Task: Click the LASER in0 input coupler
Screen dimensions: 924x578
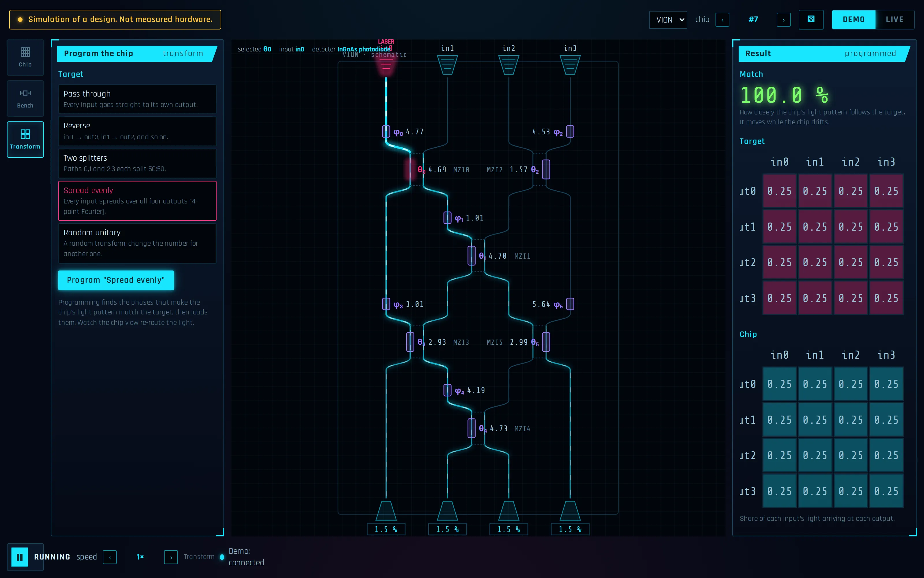Action: coord(386,65)
